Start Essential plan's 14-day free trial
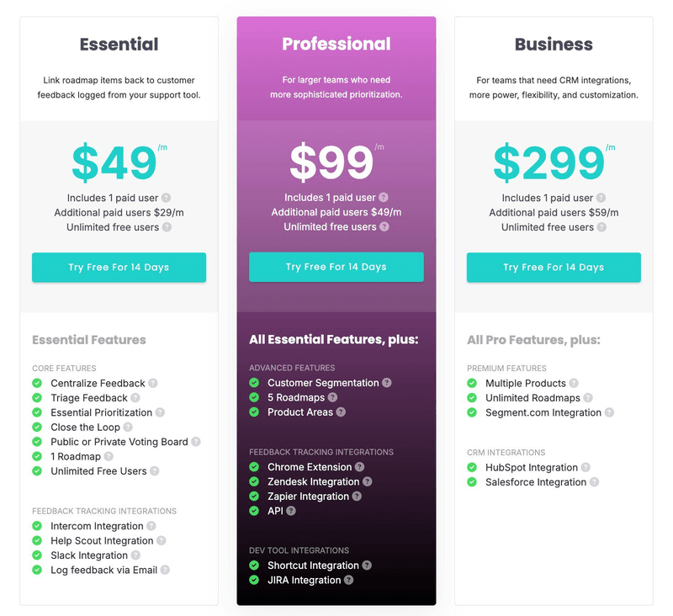This screenshot has height=616, width=673. tap(119, 268)
